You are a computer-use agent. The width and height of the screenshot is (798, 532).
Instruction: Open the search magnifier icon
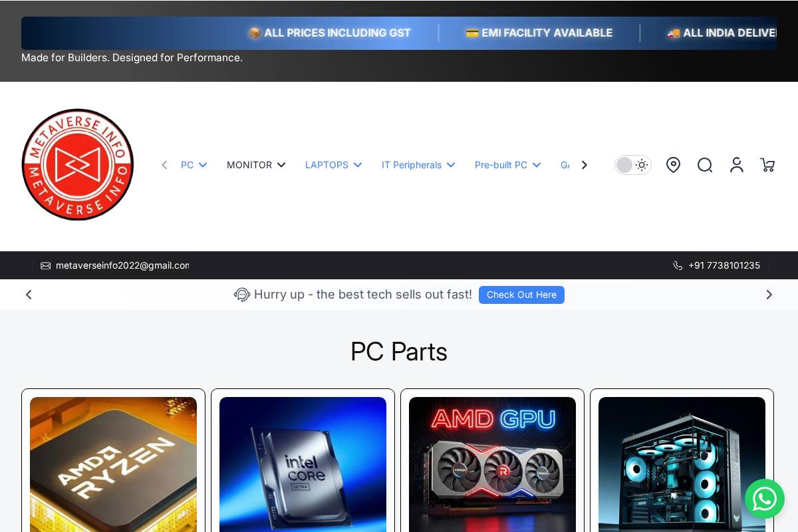[705, 165]
